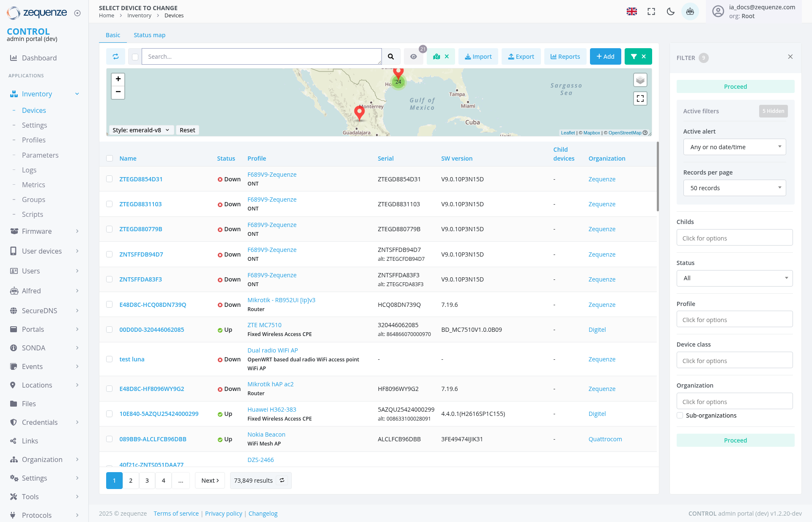Select the test luna row checkbox

click(x=110, y=359)
